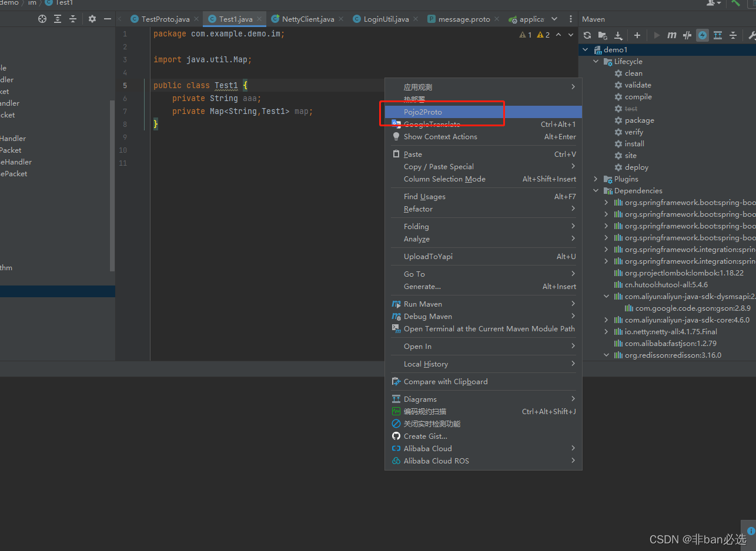Viewport: 756px width, 551px height.
Task: Reload all Maven projects
Action: point(587,35)
